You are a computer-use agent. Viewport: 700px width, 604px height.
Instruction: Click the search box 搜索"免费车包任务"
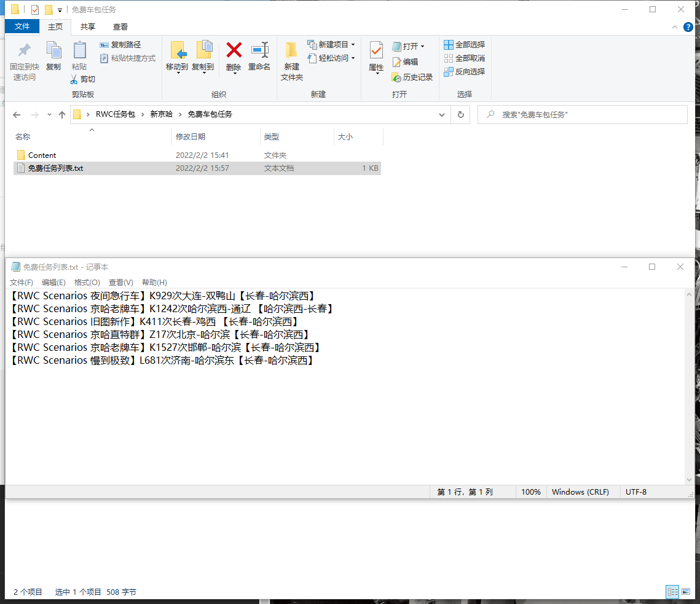[x=582, y=115]
